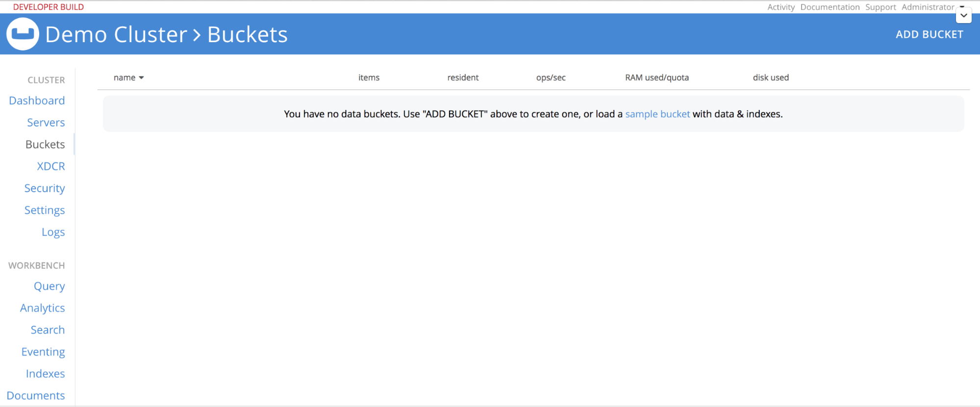Open the Eventing page
The width and height of the screenshot is (980, 407).
coord(43,352)
